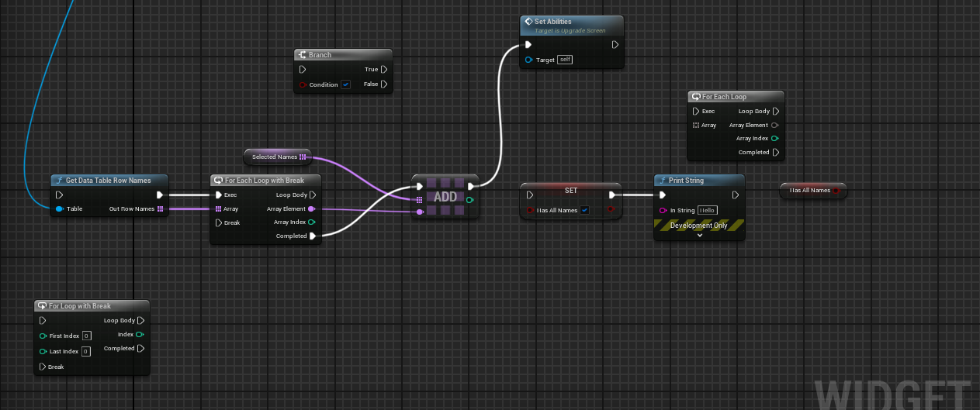This screenshot has width=980, height=410.
Task: Select the Set Abilities node header
Action: [x=572, y=26]
